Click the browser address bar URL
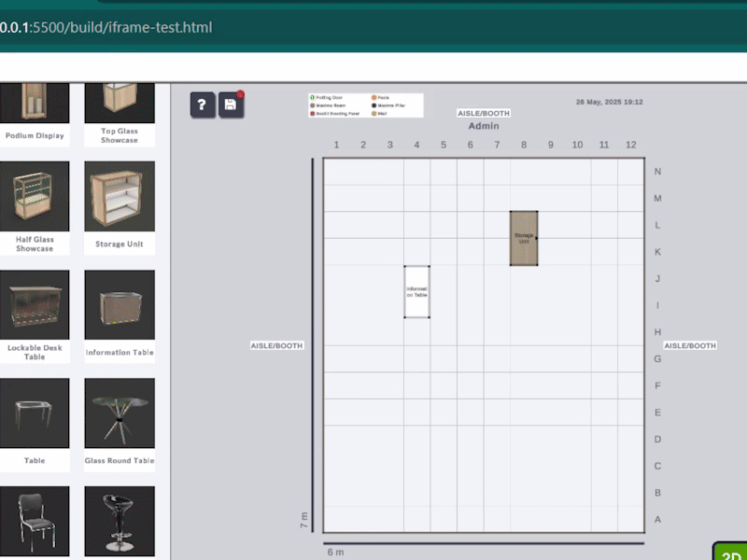 (106, 27)
